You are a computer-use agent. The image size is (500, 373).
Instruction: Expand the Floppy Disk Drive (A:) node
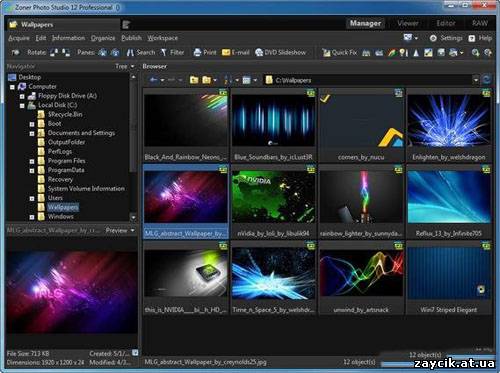pos(22,96)
